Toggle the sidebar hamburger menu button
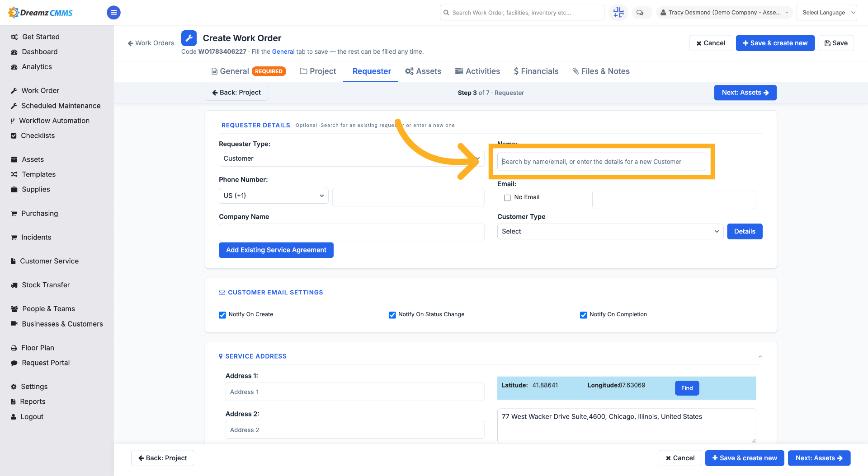868x476 pixels. (x=113, y=13)
